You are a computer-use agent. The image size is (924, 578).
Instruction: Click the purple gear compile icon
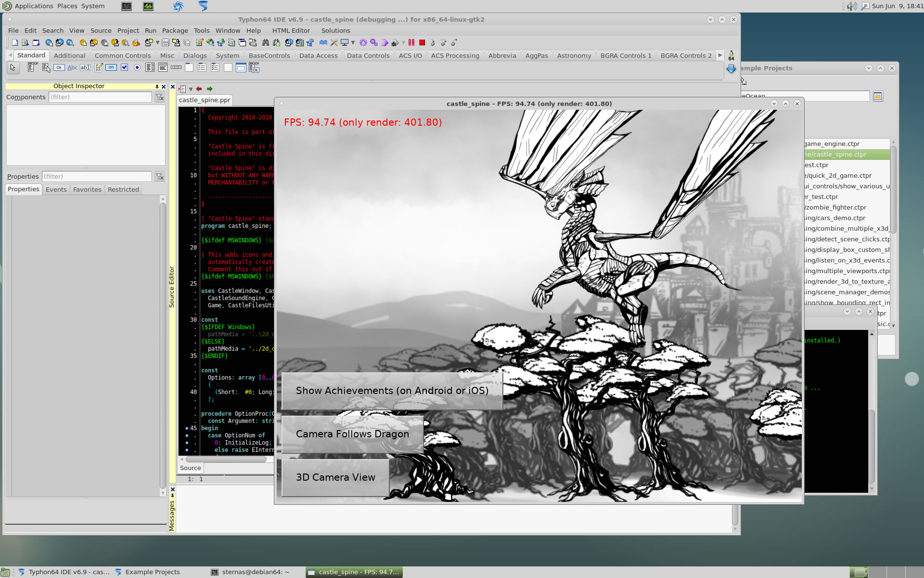[x=363, y=43]
